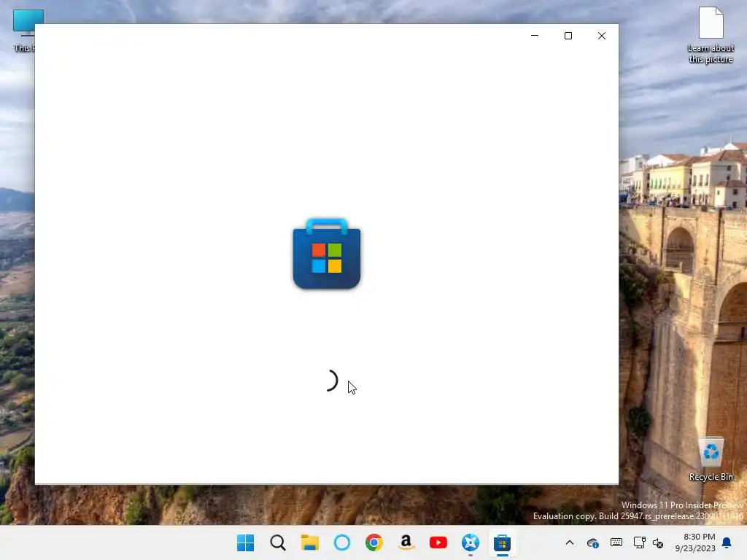The height and width of the screenshot is (560, 747).
Task: Minimize the Microsoft Store window
Action: (535, 36)
